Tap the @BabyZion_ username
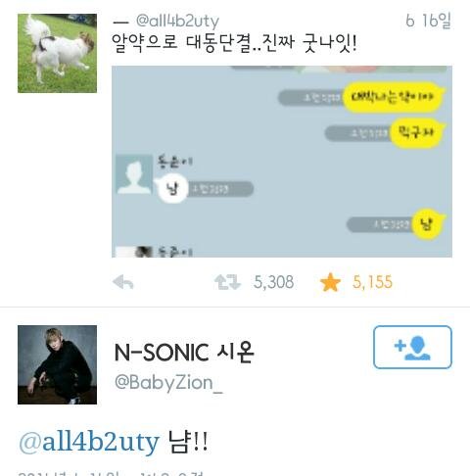470x476 pixels. click(x=168, y=383)
